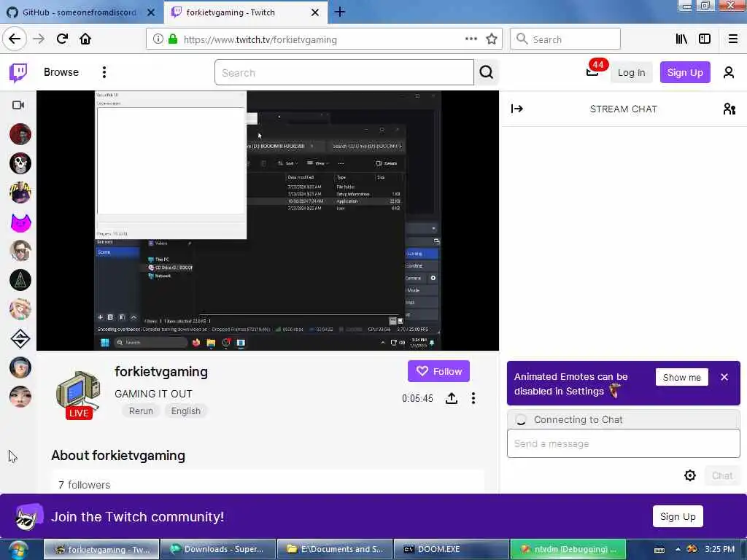This screenshot has width=747, height=560.
Task: Click the followed channels camera icon in sidebar
Action: coord(18,105)
